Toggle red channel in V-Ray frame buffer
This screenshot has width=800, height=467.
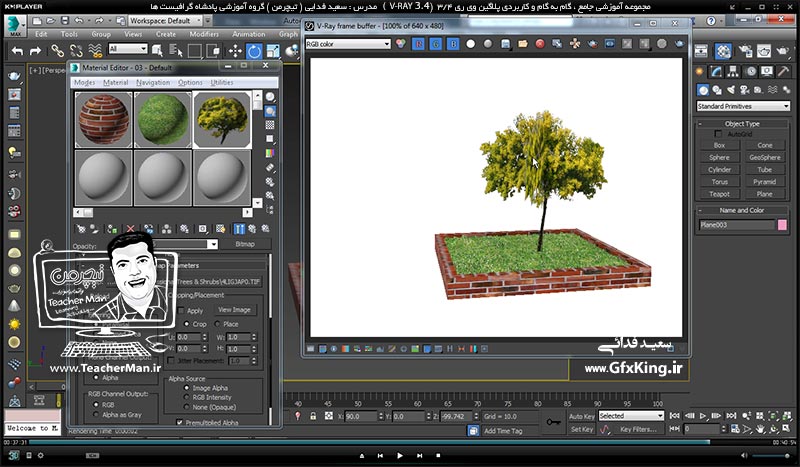pyautogui.click(x=418, y=44)
